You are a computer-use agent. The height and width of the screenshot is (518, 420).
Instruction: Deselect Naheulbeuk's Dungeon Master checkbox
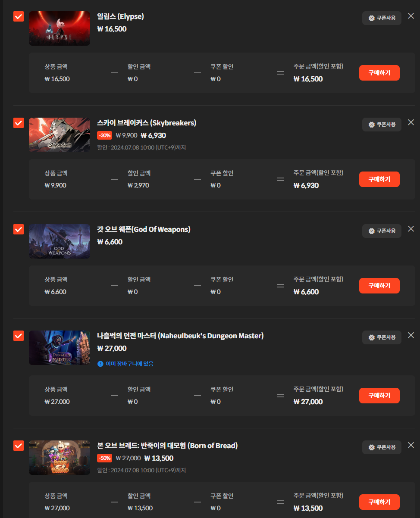click(x=19, y=336)
